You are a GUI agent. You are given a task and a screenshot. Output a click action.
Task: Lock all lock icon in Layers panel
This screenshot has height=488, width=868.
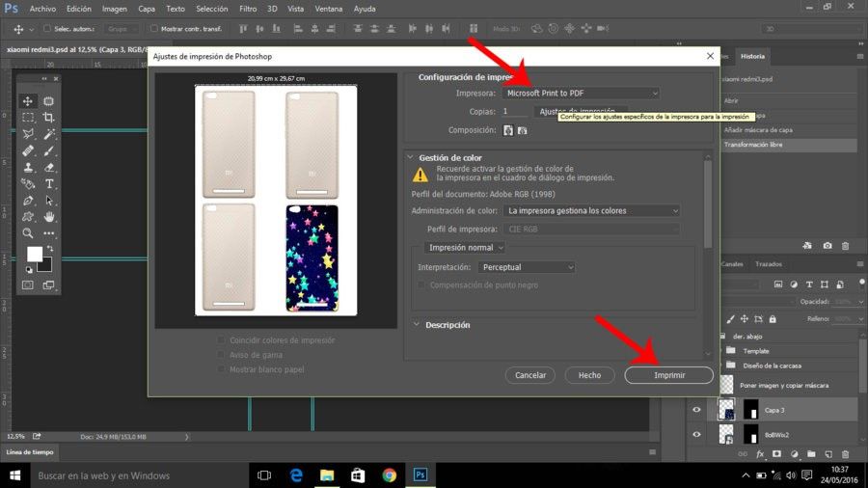coord(773,318)
